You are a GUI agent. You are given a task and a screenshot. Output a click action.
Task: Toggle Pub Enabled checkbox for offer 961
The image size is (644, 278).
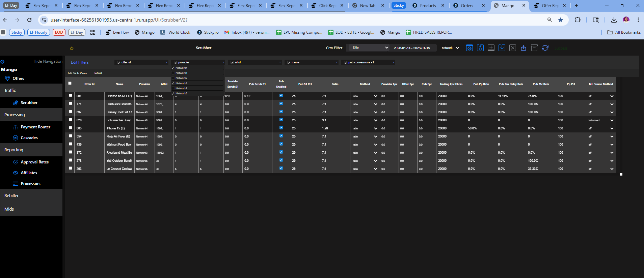click(x=281, y=95)
